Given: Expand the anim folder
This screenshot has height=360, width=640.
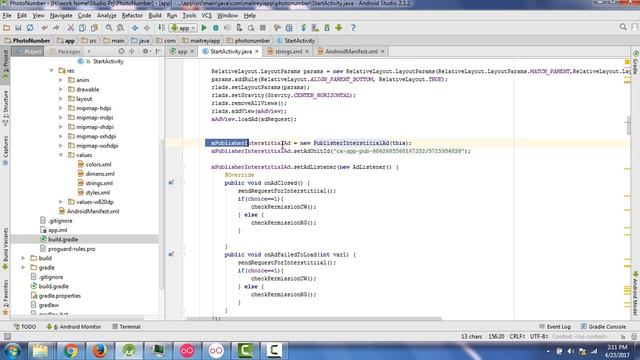Looking at the screenshot, I should click(61, 80).
